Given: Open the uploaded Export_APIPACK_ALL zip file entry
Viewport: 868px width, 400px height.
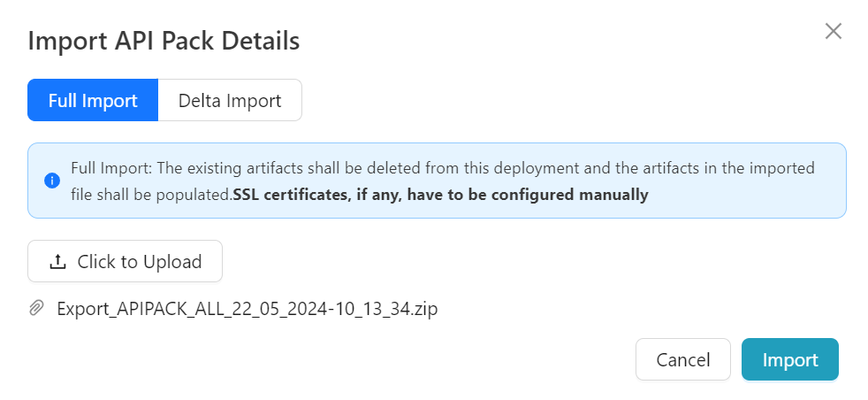Looking at the screenshot, I should (x=247, y=309).
